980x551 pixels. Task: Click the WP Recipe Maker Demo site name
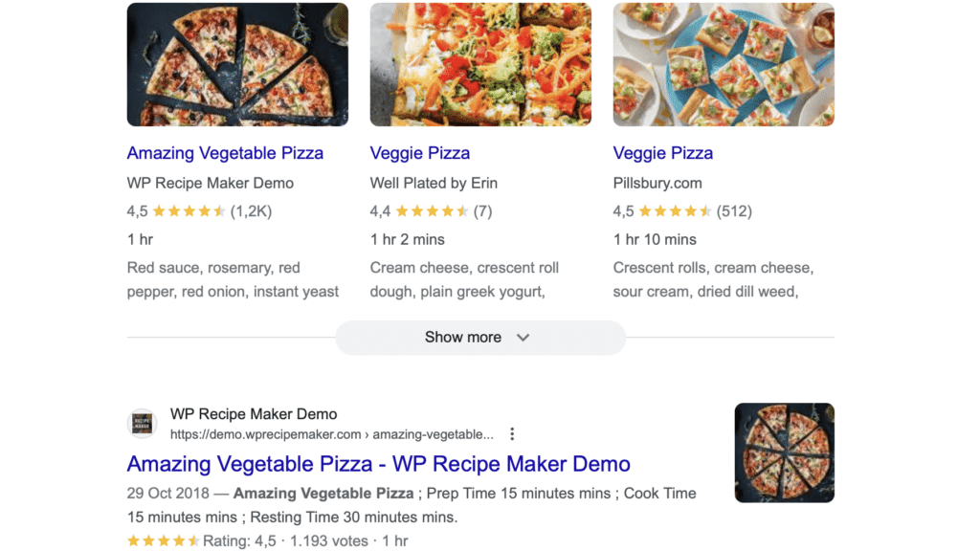coord(253,414)
